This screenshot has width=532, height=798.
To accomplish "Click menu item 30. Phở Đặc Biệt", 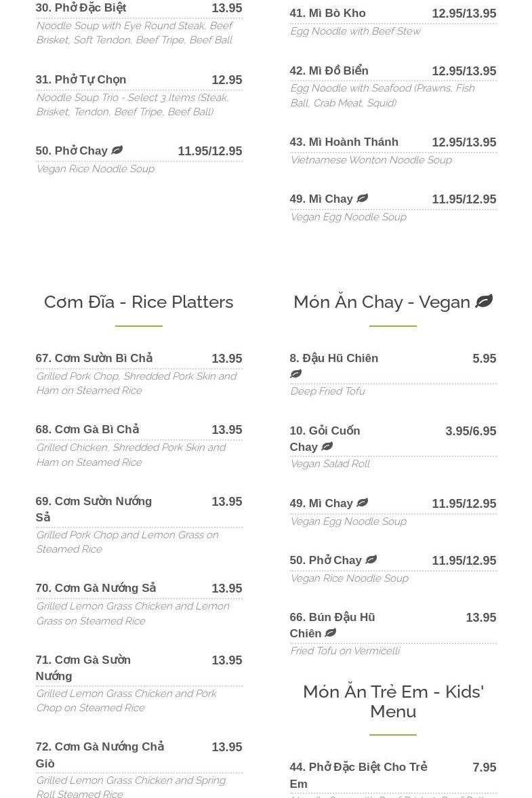I will point(81,8).
